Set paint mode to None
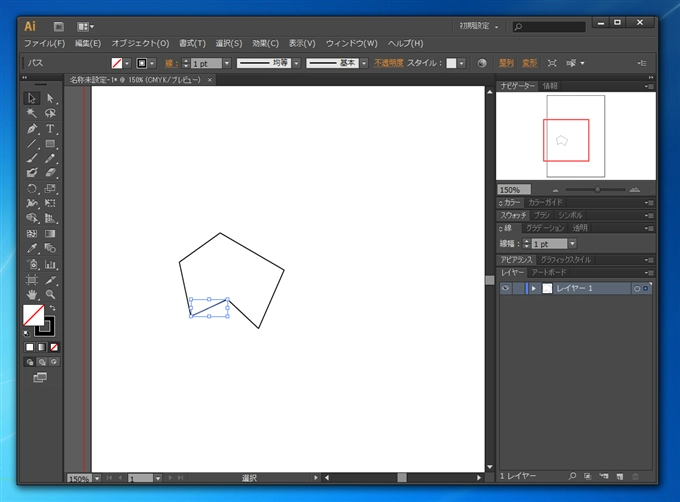Screen dimensions: 680x502 [54, 347]
